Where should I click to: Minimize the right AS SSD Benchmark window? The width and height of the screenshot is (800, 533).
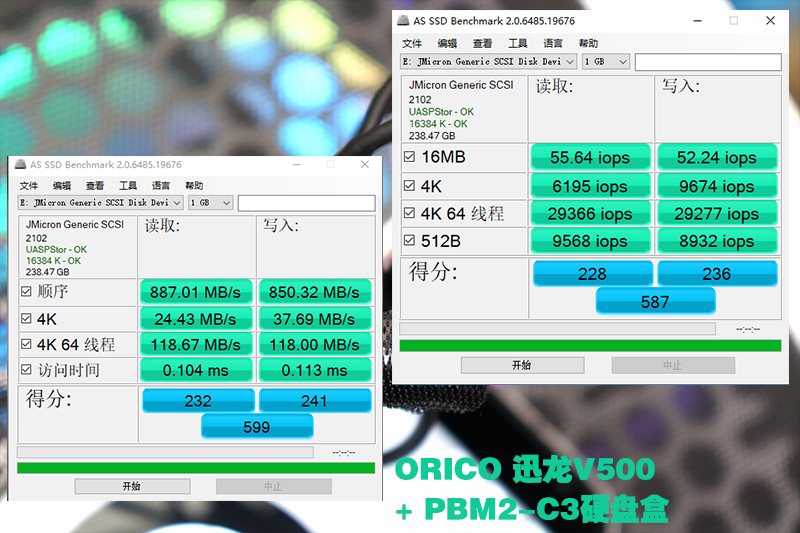coord(697,20)
